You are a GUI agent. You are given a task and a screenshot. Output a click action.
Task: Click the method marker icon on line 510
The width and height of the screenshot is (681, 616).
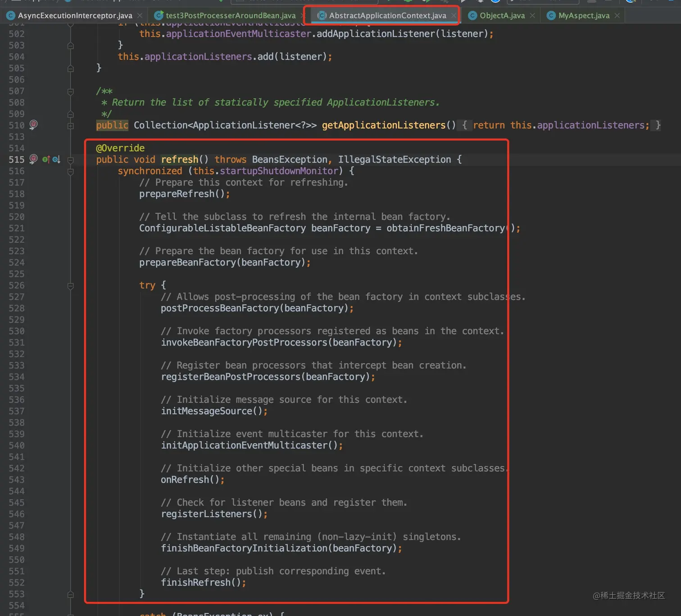click(x=33, y=124)
